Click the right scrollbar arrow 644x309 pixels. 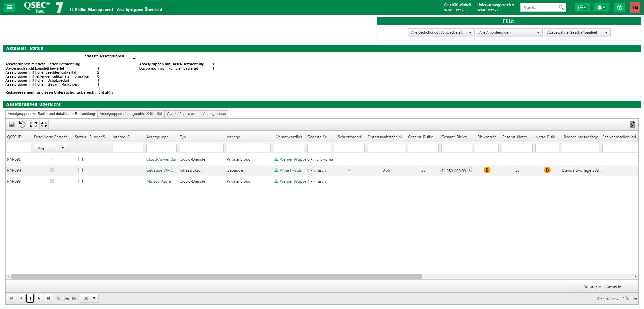(x=635, y=277)
